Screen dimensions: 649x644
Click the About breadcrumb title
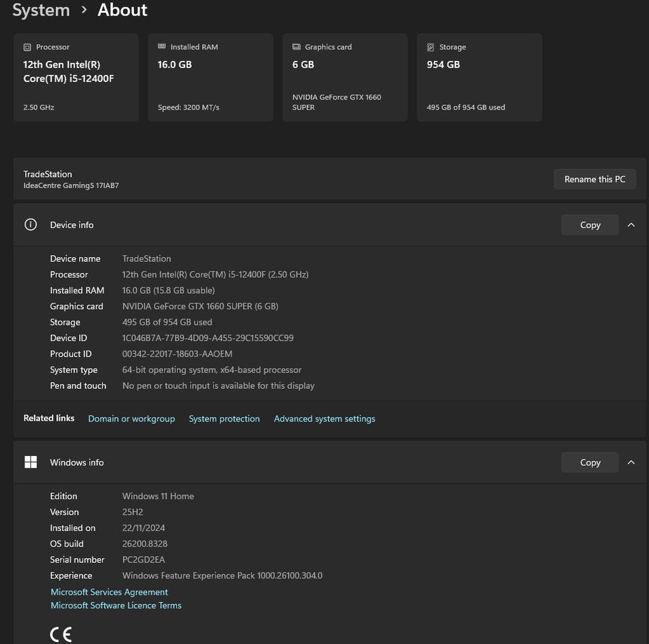point(122,10)
